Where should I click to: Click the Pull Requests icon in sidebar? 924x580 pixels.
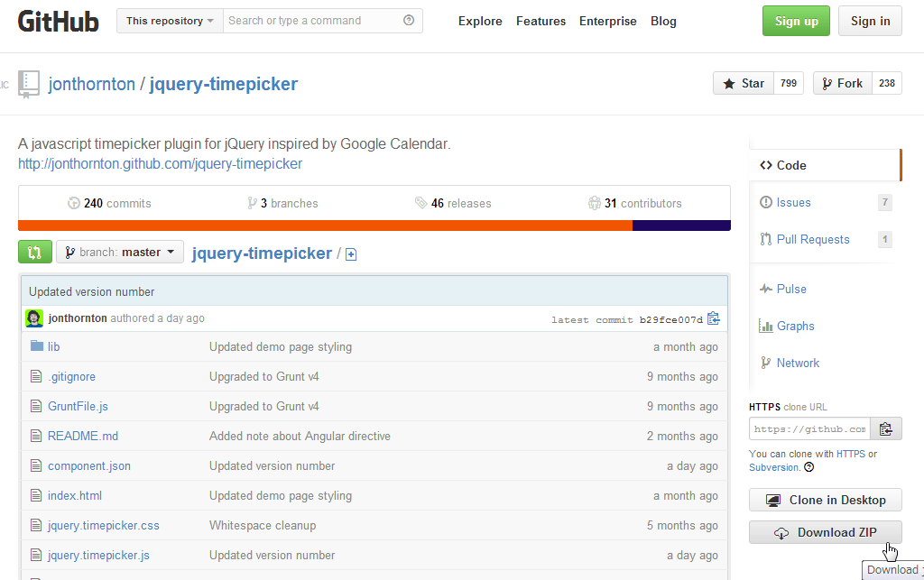[x=765, y=239]
